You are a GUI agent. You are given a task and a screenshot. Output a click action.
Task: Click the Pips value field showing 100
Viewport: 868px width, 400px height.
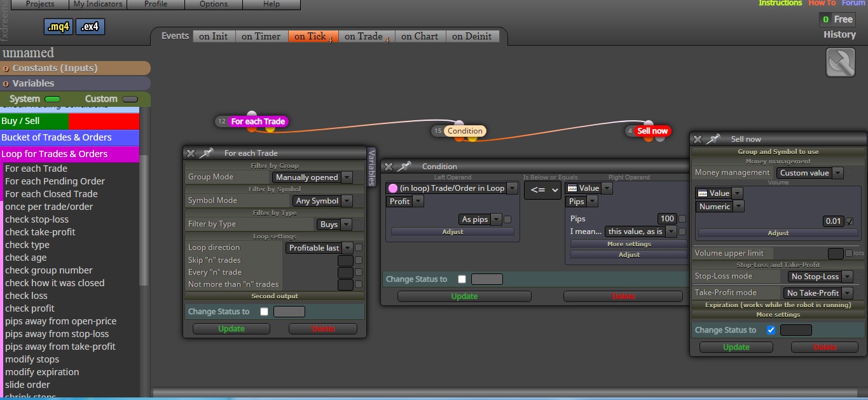pos(667,218)
